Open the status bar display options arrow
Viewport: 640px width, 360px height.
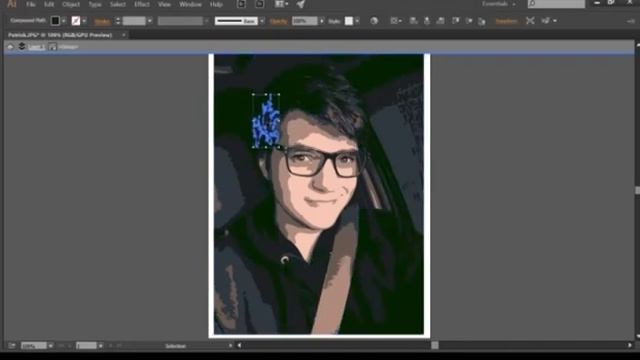coord(230,346)
